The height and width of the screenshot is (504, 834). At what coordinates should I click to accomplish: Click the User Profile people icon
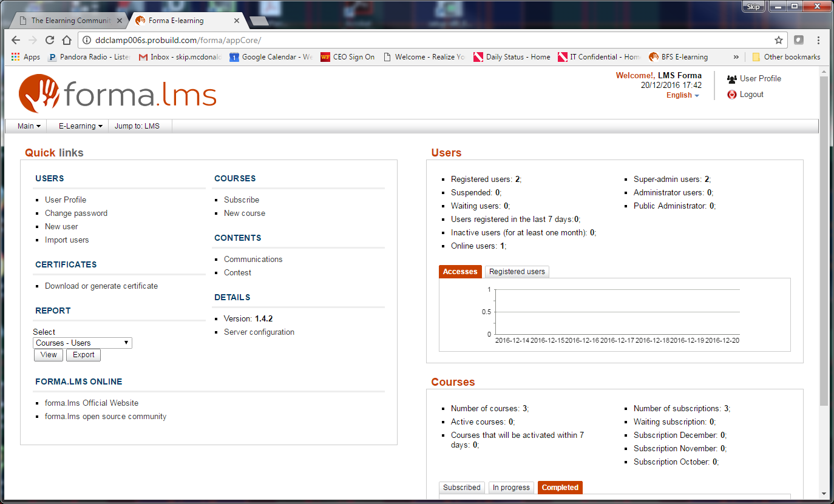[731, 79]
